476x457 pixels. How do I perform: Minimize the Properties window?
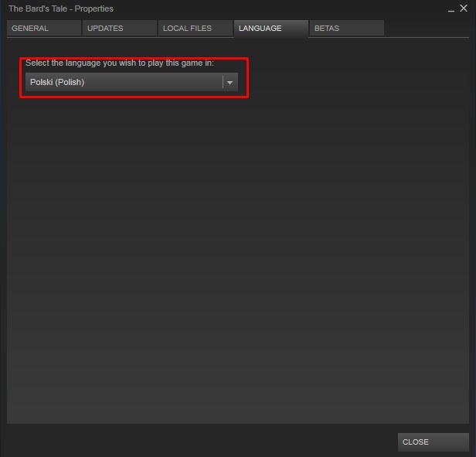(451, 9)
